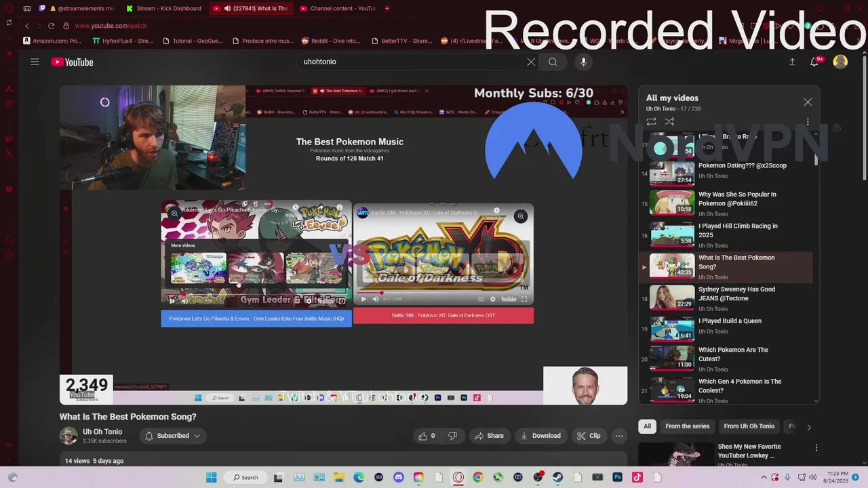Open Shes My New Favorite YouTuber Lowkey video
The image size is (868, 488).
pos(749,451)
